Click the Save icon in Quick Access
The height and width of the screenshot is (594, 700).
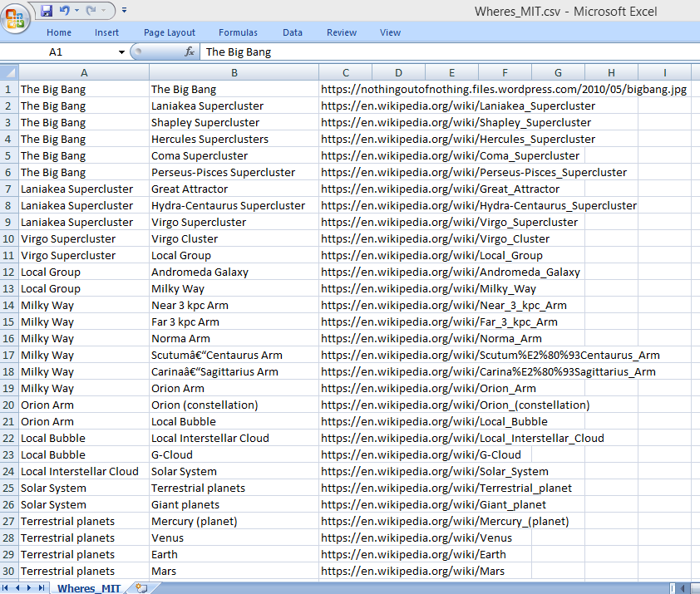coord(47,10)
